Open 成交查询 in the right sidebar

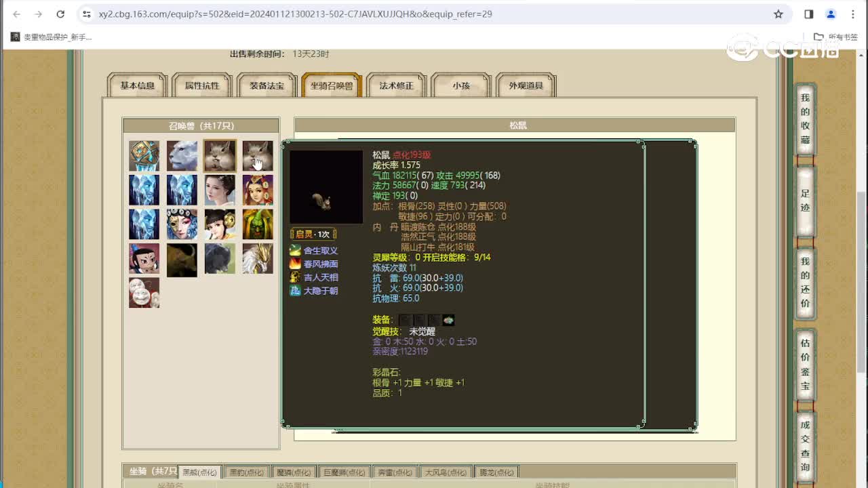pyautogui.click(x=805, y=446)
